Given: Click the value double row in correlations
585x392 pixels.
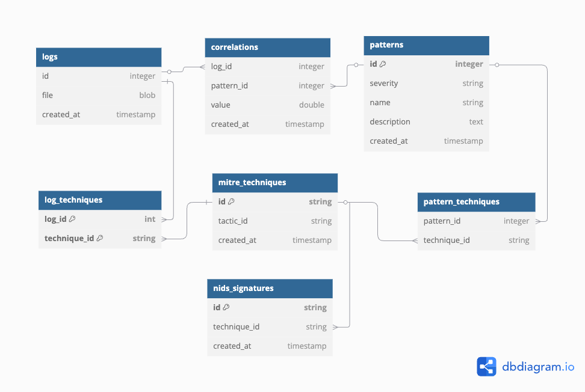Looking at the screenshot, I should point(267,105).
